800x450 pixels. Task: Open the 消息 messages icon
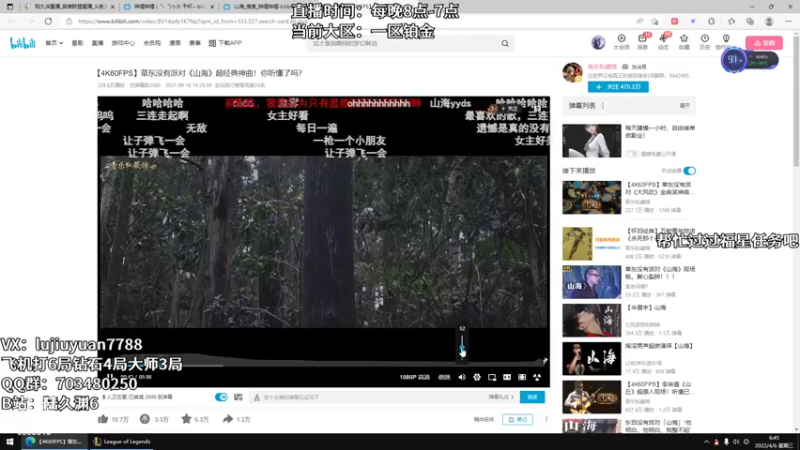point(642,42)
